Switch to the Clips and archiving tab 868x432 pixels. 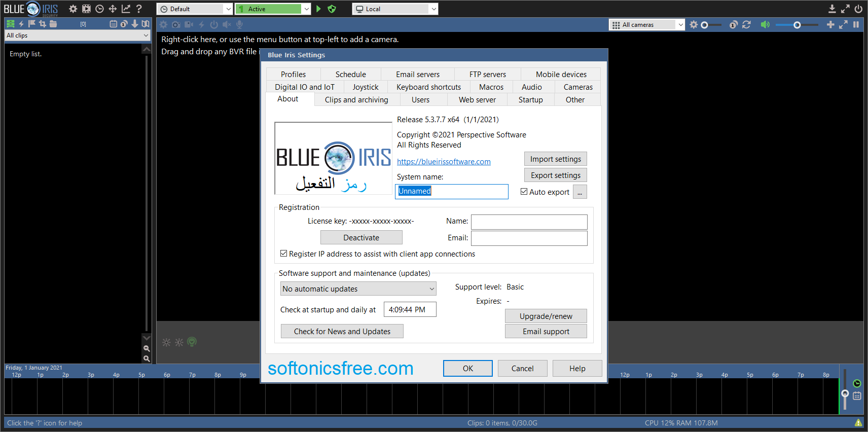[x=356, y=99]
